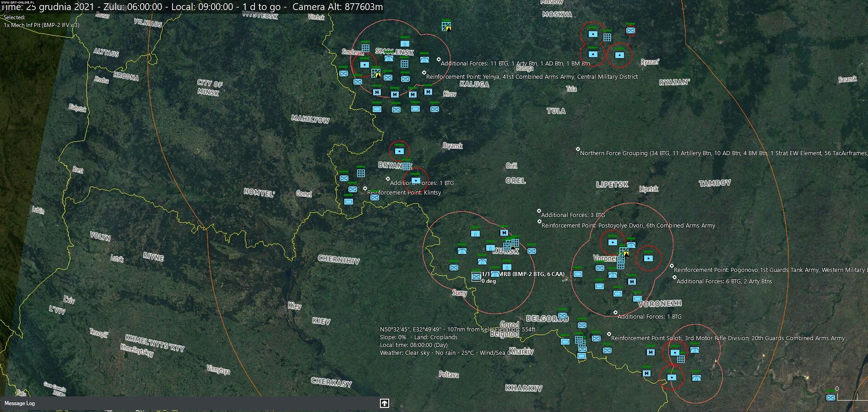Select the circled unit east of Voronezh airbase

pyautogui.click(x=648, y=258)
